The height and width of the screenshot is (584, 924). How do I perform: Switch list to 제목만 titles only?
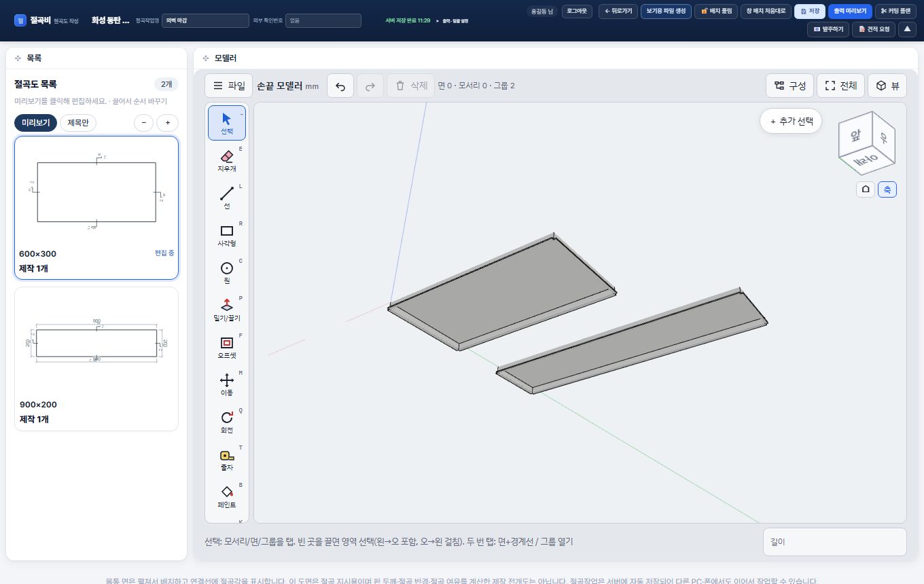pos(78,123)
